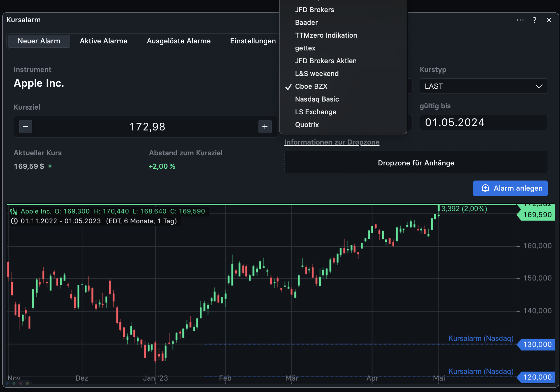The height and width of the screenshot is (392, 560).
Task: Click the Alarm anlegen button
Action: click(510, 188)
